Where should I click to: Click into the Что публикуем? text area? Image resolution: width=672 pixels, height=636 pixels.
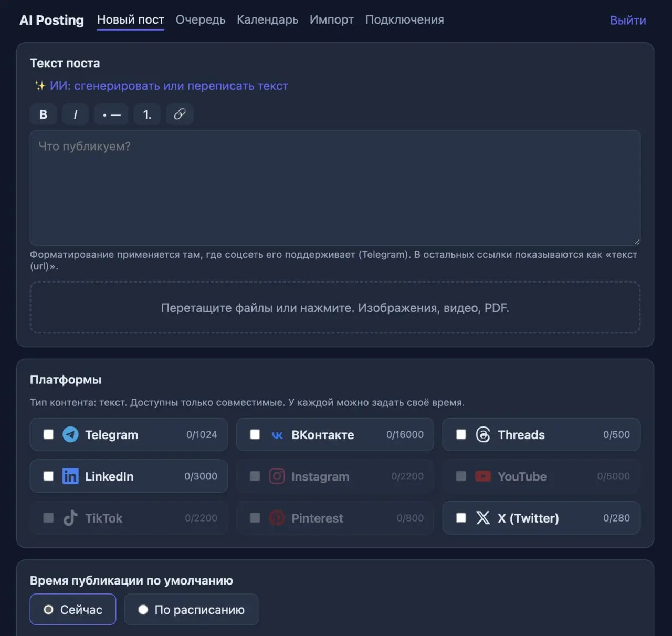(335, 187)
